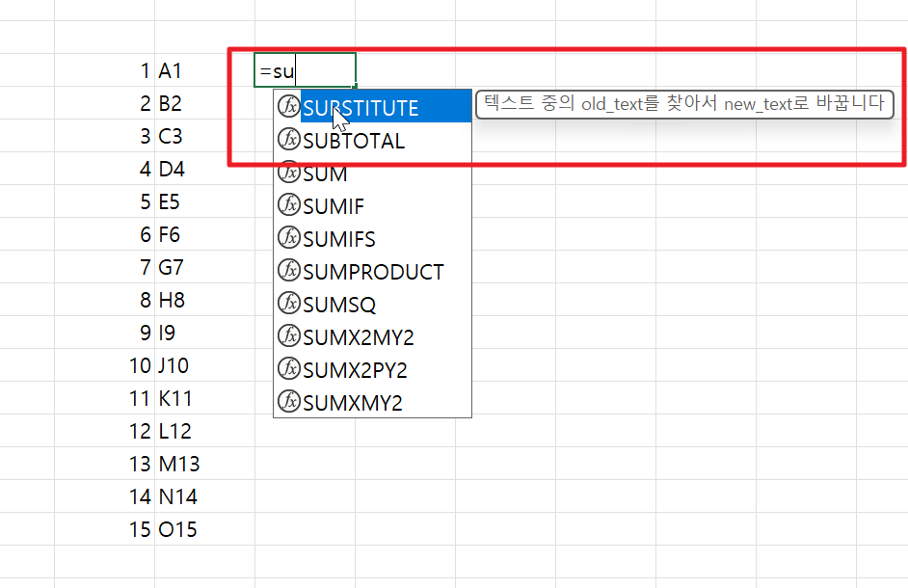The width and height of the screenshot is (908, 588).
Task: Click the SUBSTITUTE description tooltip
Action: click(x=684, y=104)
